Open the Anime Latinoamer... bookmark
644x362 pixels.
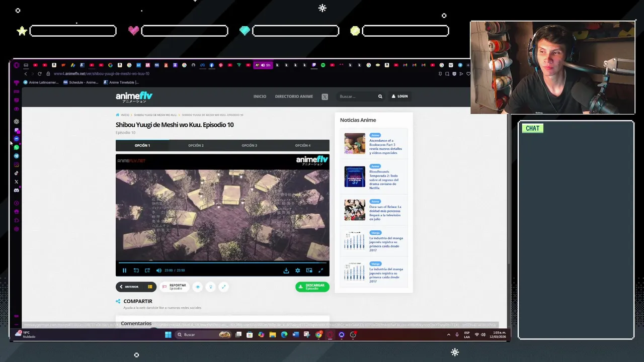[40, 82]
